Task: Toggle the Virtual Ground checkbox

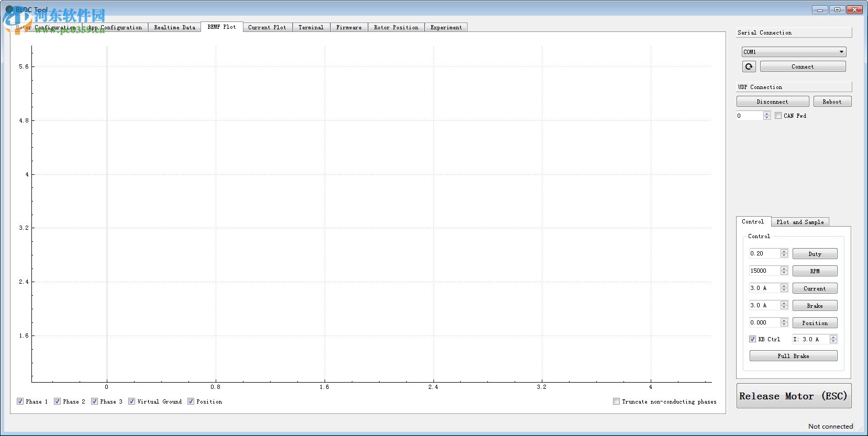Action: click(x=132, y=401)
